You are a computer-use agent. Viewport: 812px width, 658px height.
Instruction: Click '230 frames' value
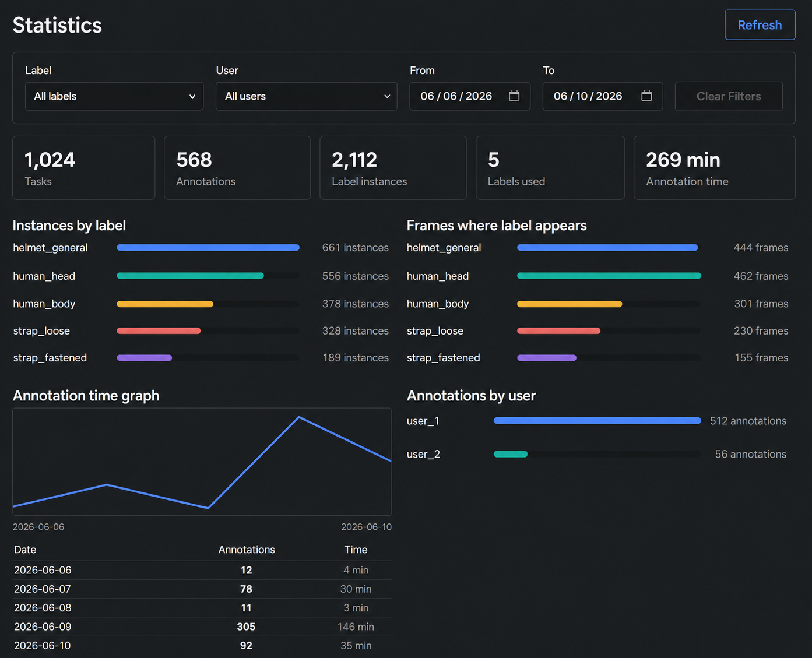pyautogui.click(x=761, y=330)
